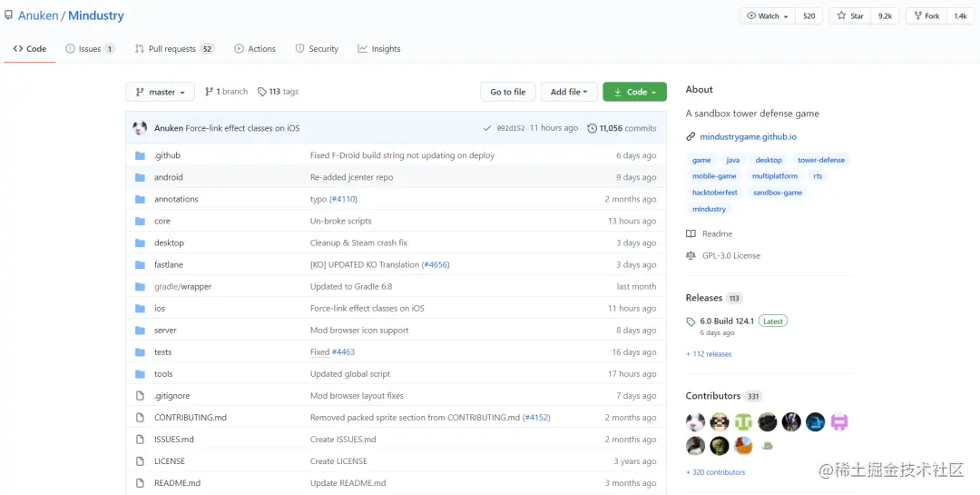The width and height of the screenshot is (980, 495).
Task: Open the CONTRIBUTING.md file
Action: [190, 418]
